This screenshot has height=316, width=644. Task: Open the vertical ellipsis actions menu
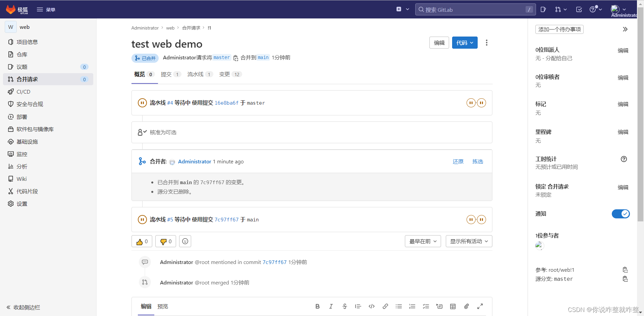[487, 43]
